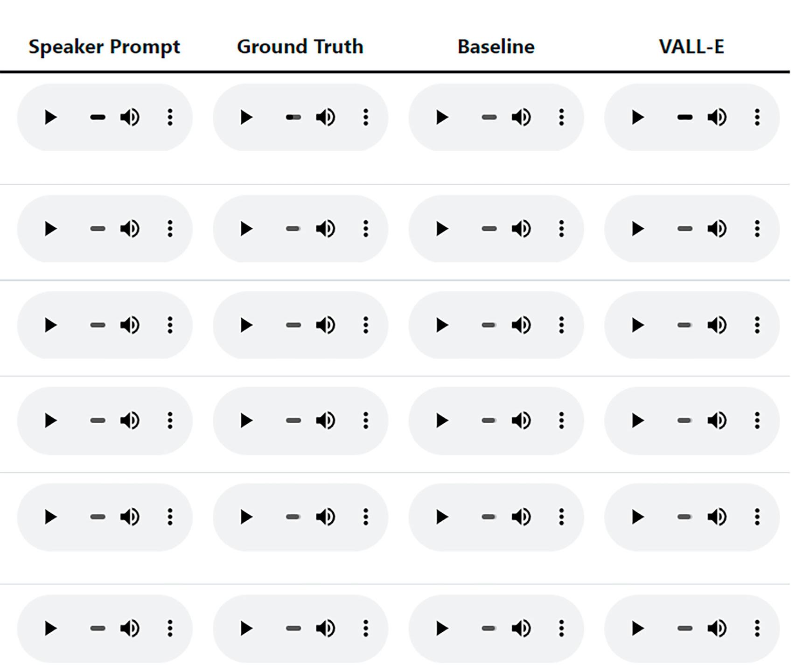Click the Ground Truth column header
796x672 pixels.
coord(300,47)
